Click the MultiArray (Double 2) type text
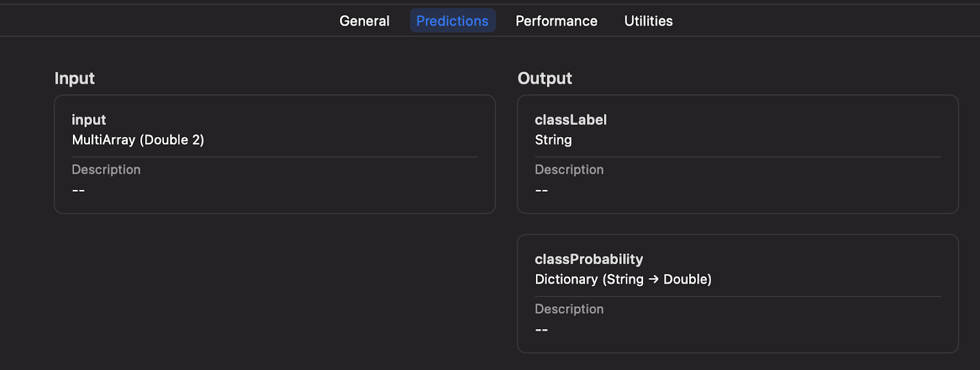Screen dimensions: 980x370 click(x=138, y=140)
